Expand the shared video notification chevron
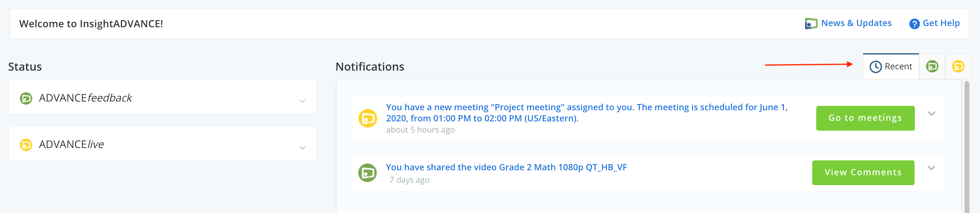Screen dimensions: 980x213 (x=931, y=168)
